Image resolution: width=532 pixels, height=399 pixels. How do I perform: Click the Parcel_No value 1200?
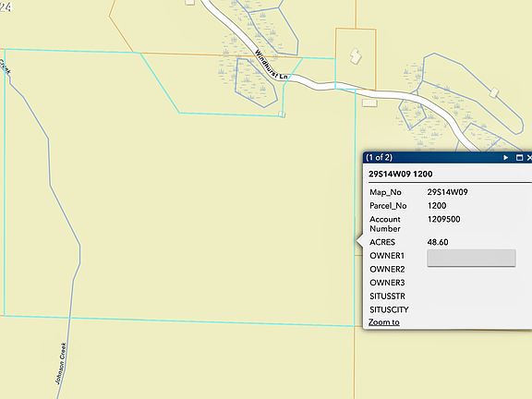point(437,206)
